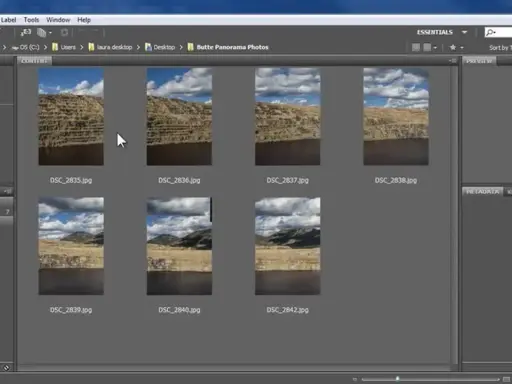Open the Window menu
This screenshot has width=512, height=384.
58,20
